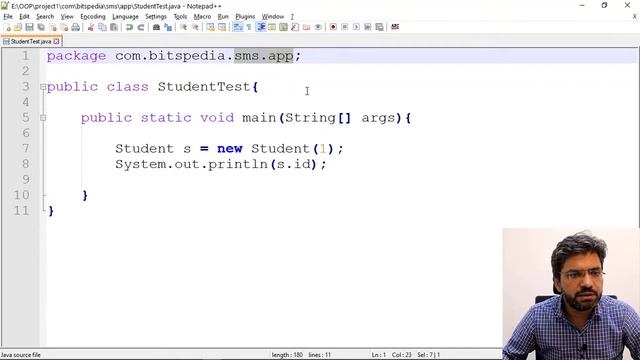
Task: Save the current file with the Save icon
Action: coord(29,27)
